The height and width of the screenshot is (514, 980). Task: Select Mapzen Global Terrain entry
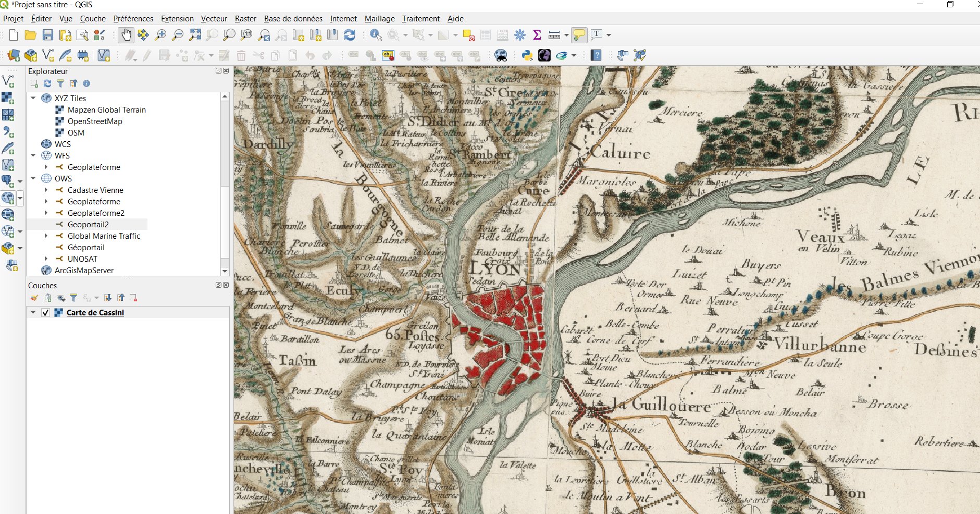click(107, 109)
